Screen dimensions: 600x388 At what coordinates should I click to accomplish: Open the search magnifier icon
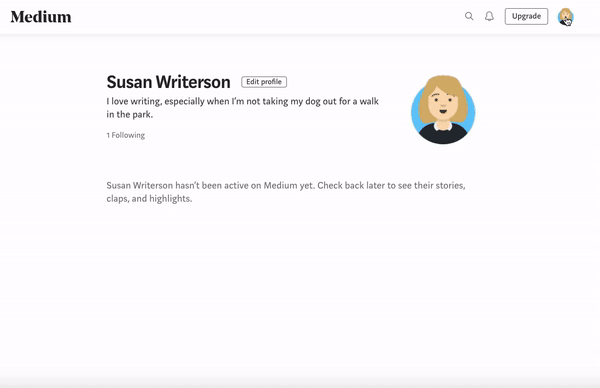point(469,16)
